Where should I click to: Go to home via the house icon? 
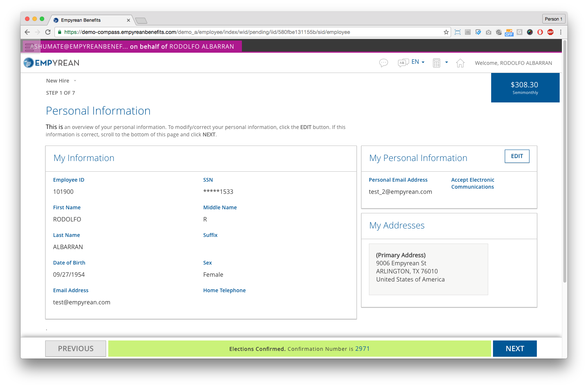tap(460, 63)
